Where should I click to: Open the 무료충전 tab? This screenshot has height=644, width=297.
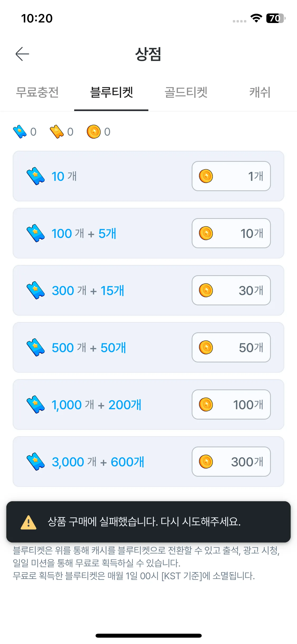point(37,92)
